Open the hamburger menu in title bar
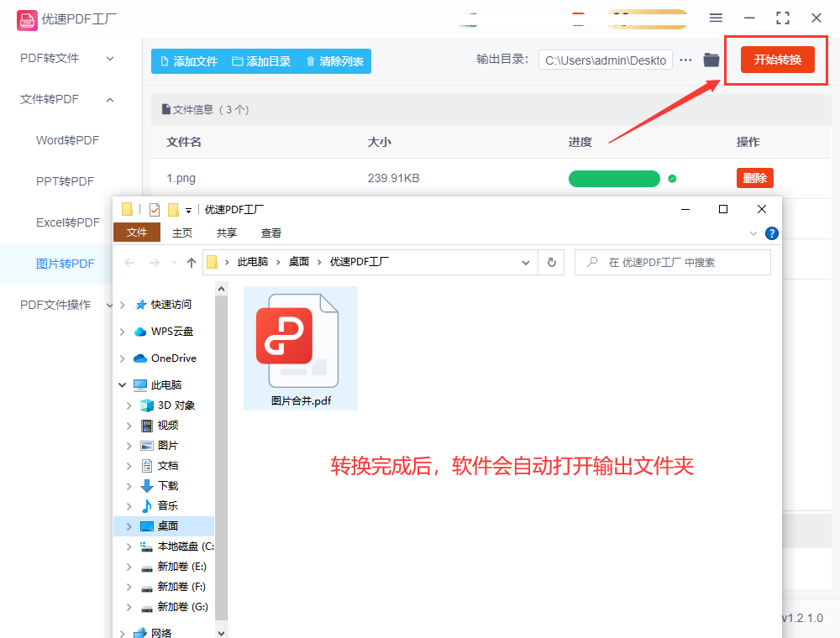The width and height of the screenshot is (840, 638). (716, 18)
